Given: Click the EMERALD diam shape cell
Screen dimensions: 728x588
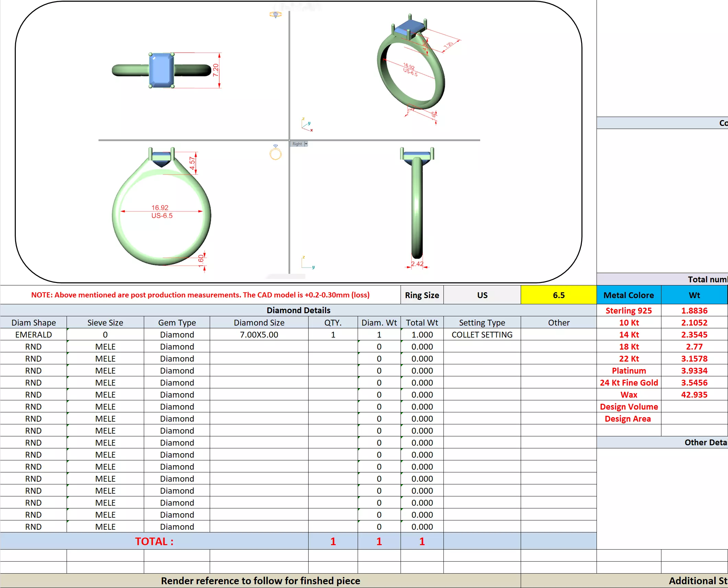Looking at the screenshot, I should click(33, 334).
